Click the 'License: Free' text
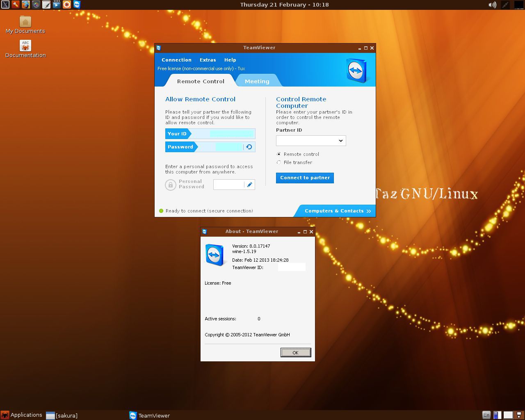This screenshot has width=525, height=420. (218, 283)
